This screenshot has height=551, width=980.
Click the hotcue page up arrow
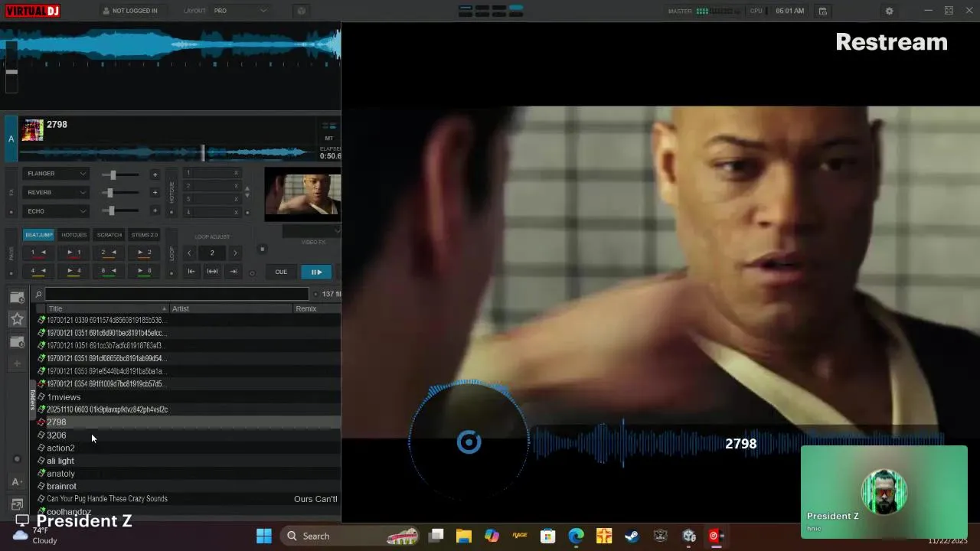(x=247, y=187)
